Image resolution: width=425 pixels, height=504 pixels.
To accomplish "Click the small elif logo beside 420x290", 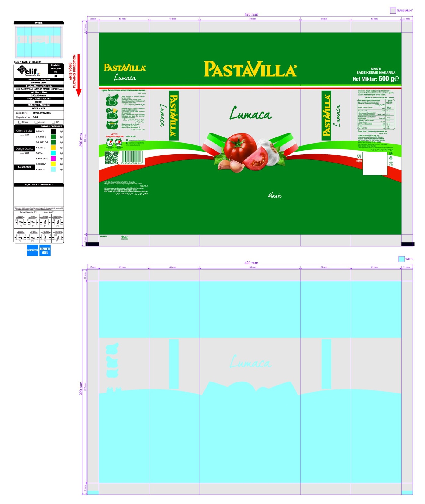I will click(125, 238).
